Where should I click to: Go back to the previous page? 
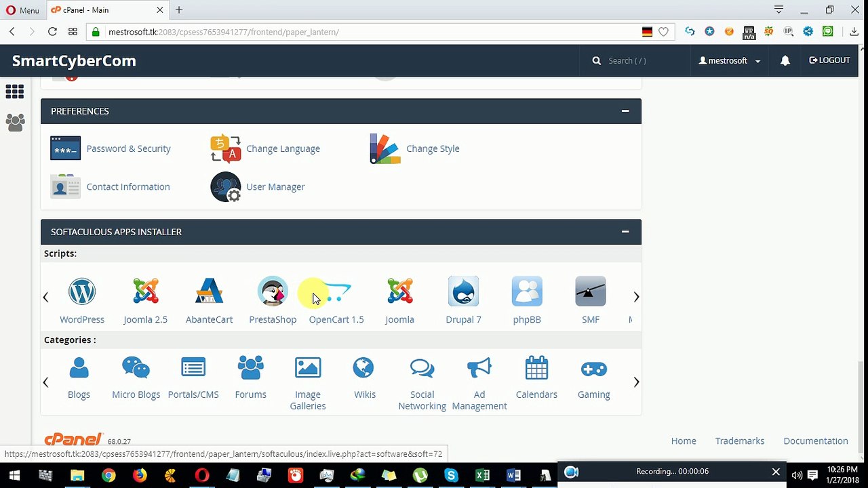pyautogui.click(x=12, y=32)
